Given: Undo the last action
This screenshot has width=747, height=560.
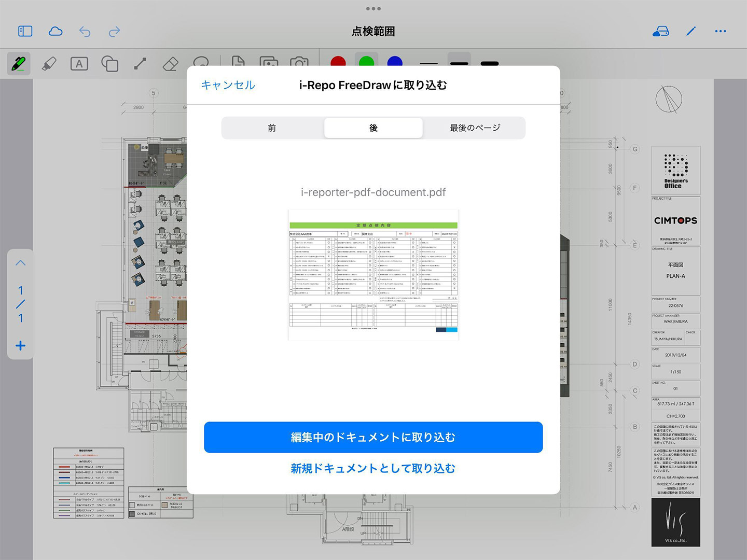Looking at the screenshot, I should [x=85, y=32].
